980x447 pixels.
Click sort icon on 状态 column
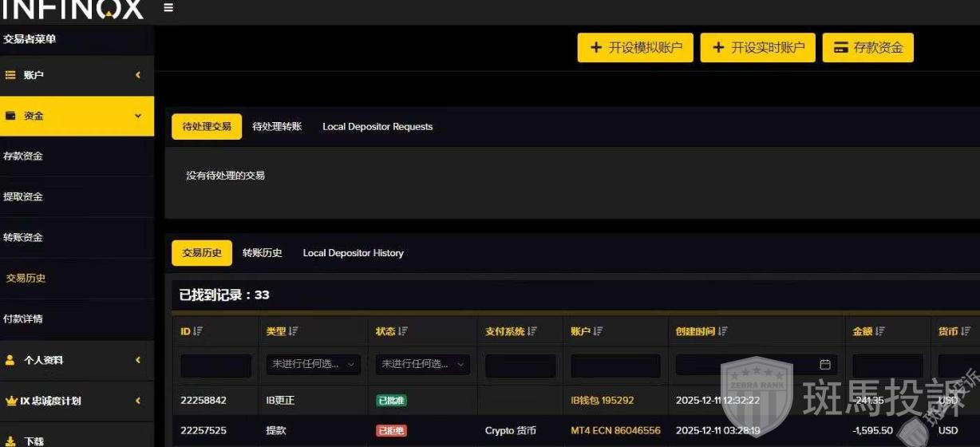403,331
